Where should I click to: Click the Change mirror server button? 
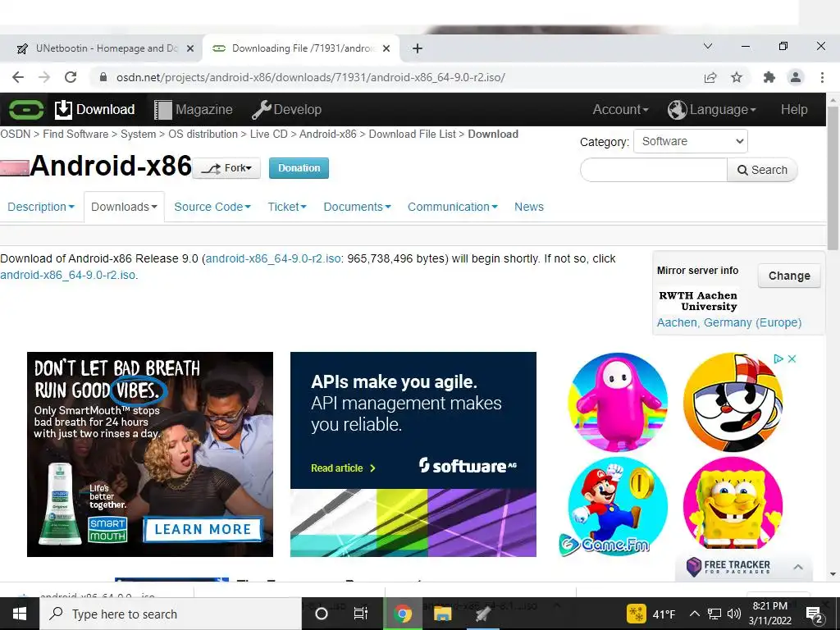(789, 276)
